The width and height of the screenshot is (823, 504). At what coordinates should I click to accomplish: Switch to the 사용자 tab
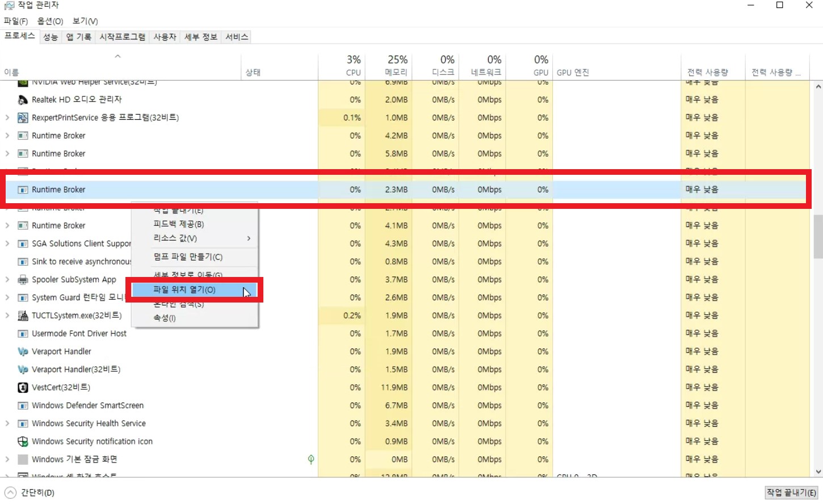165,37
